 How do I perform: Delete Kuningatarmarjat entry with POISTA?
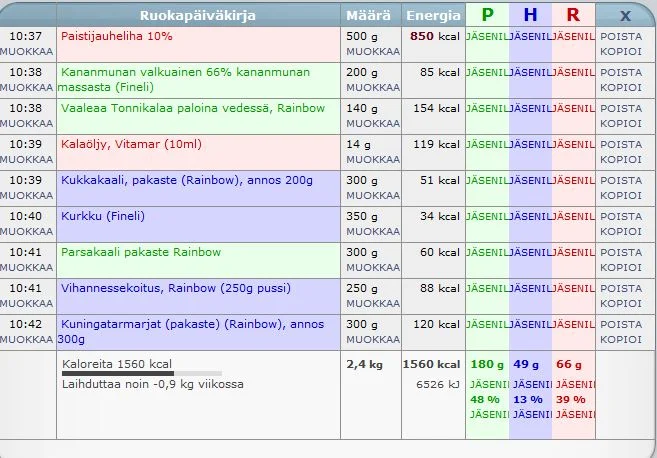pyautogui.click(x=621, y=324)
